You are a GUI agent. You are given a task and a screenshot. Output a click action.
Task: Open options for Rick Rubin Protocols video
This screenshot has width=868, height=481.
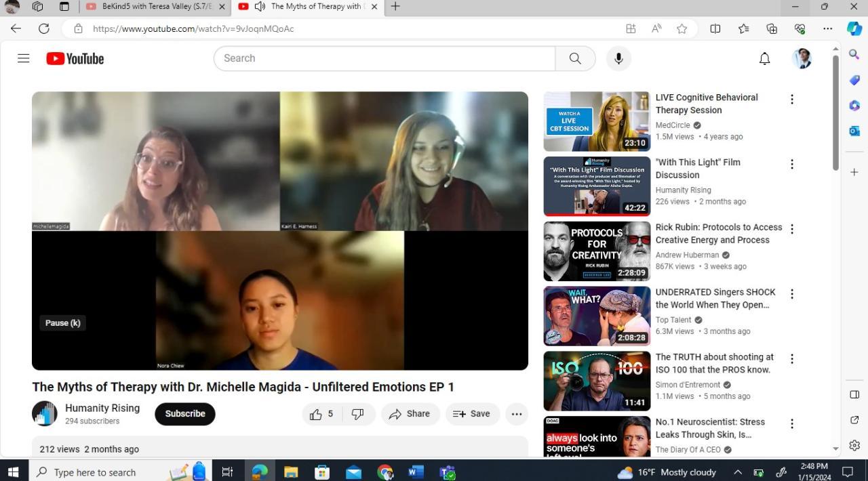point(791,229)
